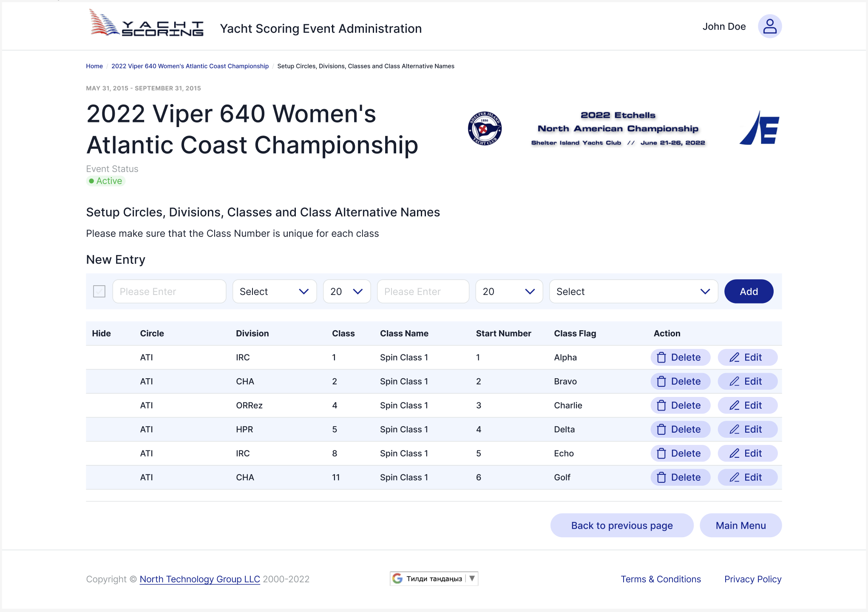868x612 pixels.
Task: Go to Home breadcrumb
Action: pyautogui.click(x=94, y=66)
